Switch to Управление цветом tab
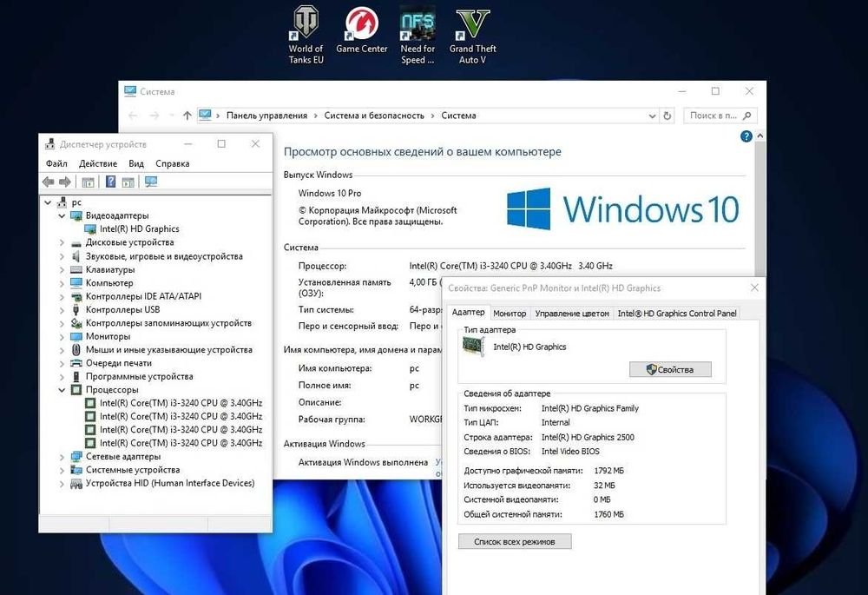868x595 pixels. pos(572,313)
